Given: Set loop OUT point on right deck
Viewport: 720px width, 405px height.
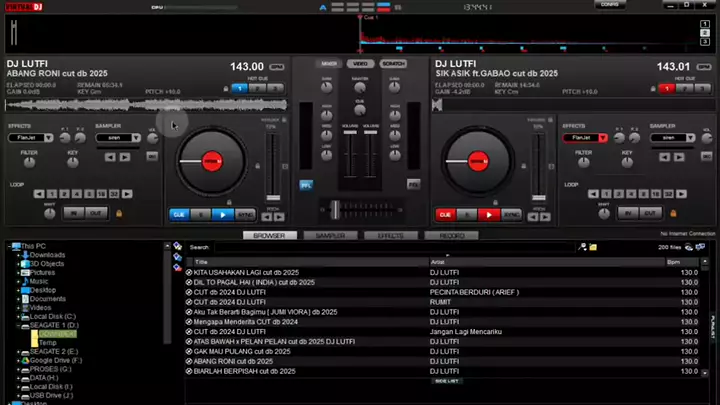Looking at the screenshot, I should click(651, 213).
